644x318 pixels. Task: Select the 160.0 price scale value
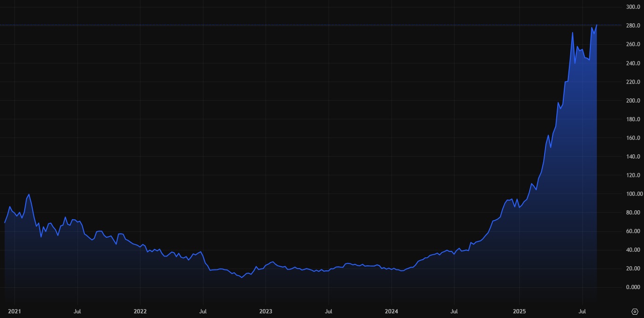633,138
